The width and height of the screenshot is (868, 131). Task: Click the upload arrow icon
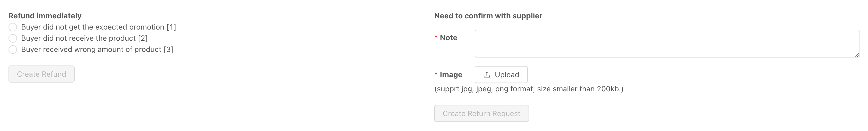tap(487, 75)
